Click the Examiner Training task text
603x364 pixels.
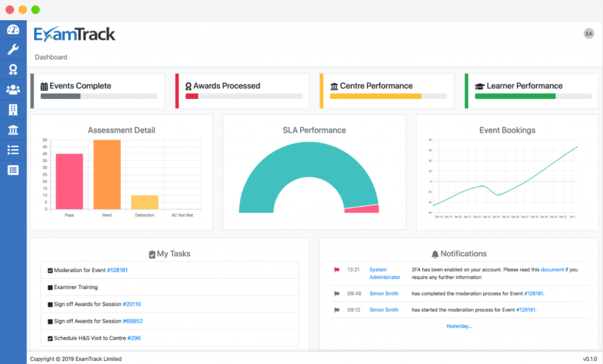(76, 287)
